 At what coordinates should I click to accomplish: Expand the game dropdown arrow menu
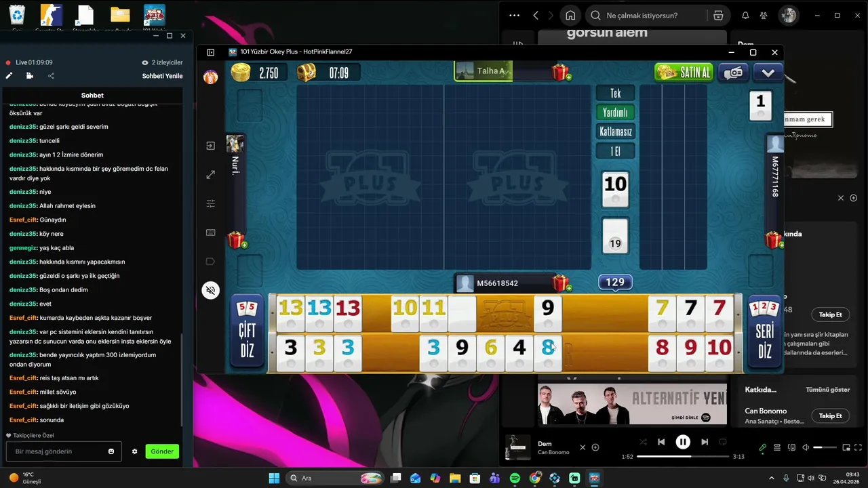click(768, 73)
